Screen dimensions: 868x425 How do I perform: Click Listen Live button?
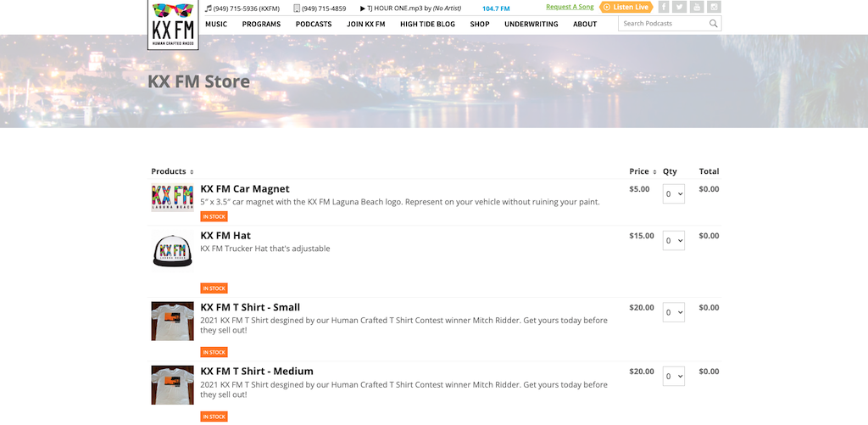pos(626,7)
